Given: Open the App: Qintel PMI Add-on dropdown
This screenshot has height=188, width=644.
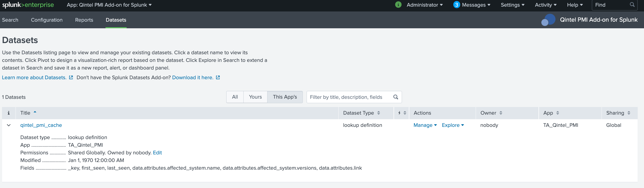Looking at the screenshot, I should [x=109, y=5].
